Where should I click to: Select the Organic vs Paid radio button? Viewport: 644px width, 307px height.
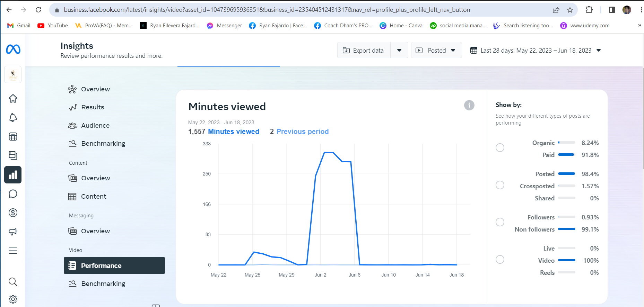click(500, 148)
